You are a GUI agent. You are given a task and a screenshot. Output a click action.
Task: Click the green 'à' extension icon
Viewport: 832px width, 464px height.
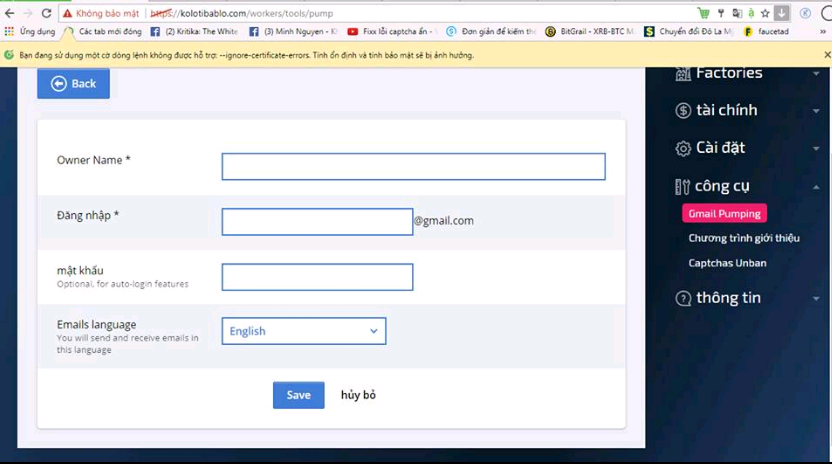click(751, 13)
